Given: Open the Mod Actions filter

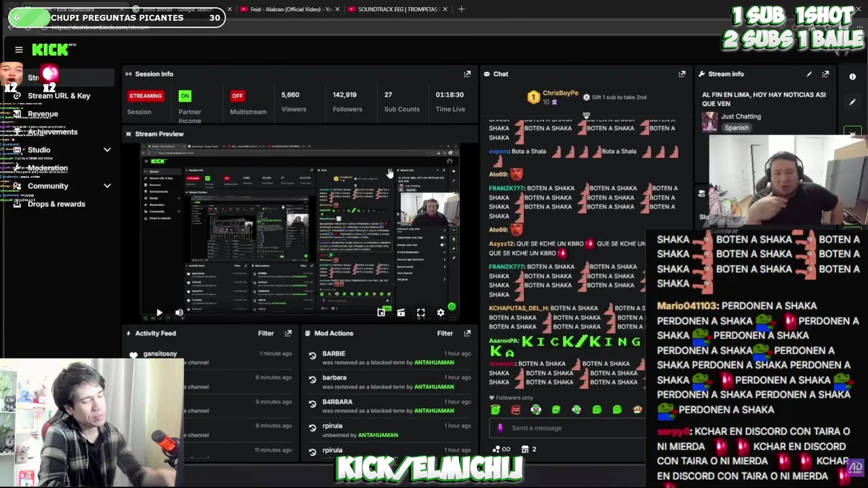Looking at the screenshot, I should click(x=445, y=333).
